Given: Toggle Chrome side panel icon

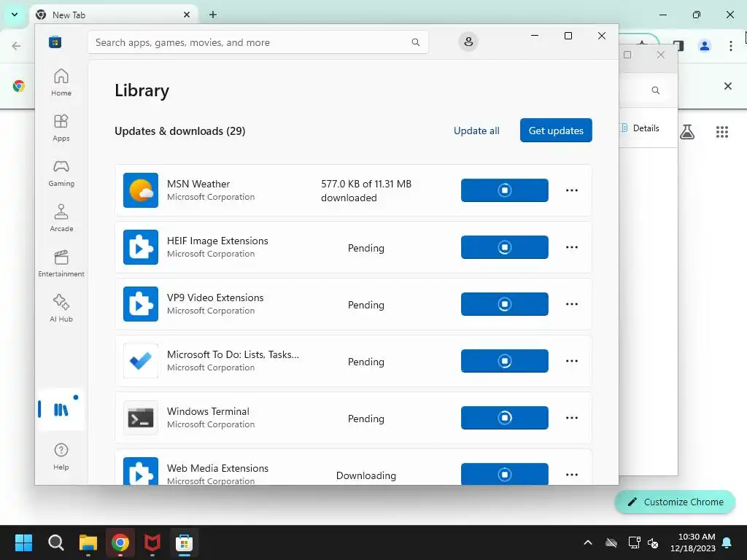Looking at the screenshot, I should coord(679,46).
